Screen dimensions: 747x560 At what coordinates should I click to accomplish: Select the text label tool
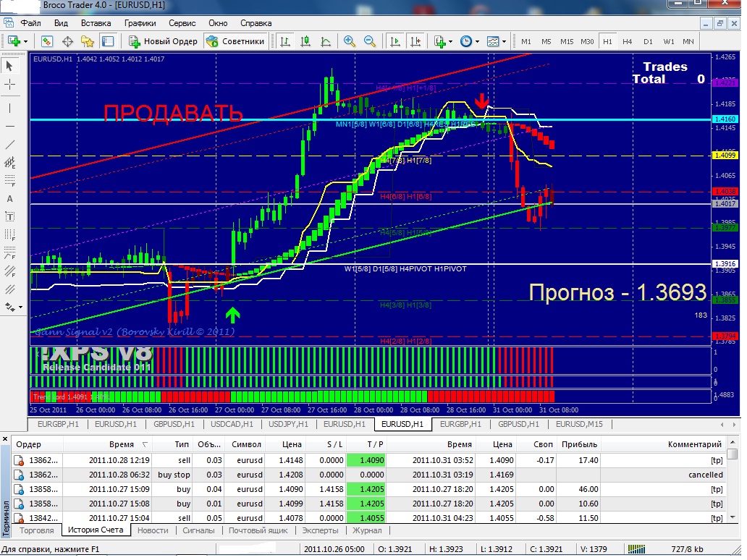click(9, 217)
